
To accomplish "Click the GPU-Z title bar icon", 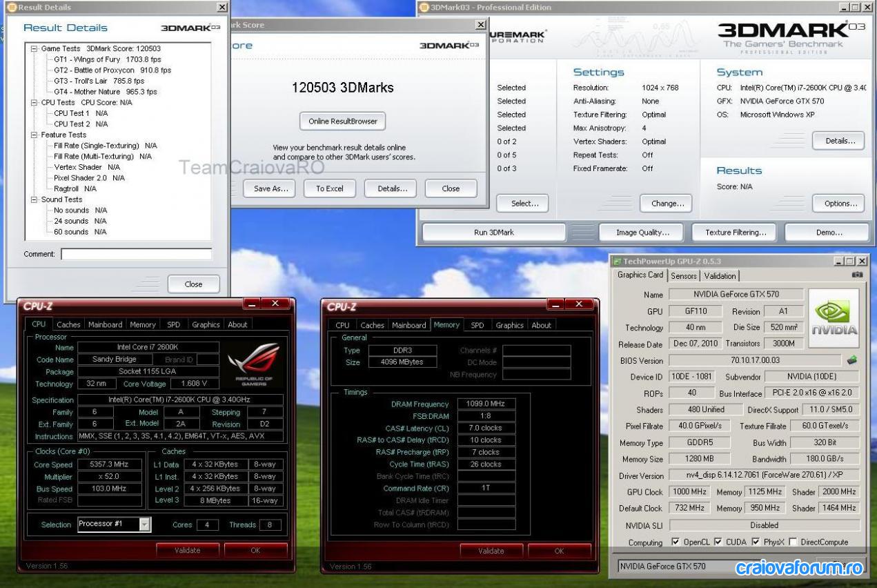I will pyautogui.click(x=617, y=261).
